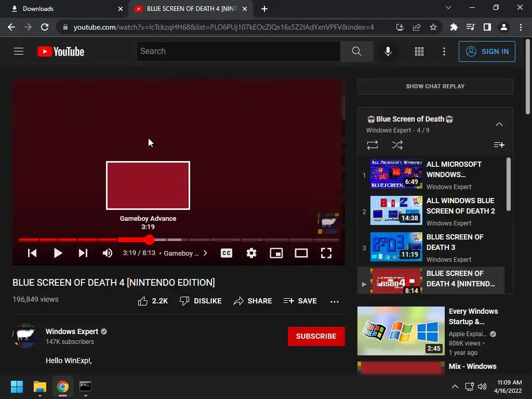Collapse the Blue Screen of Death playlist
Screen dimensions: 532x399
pyautogui.click(x=499, y=124)
